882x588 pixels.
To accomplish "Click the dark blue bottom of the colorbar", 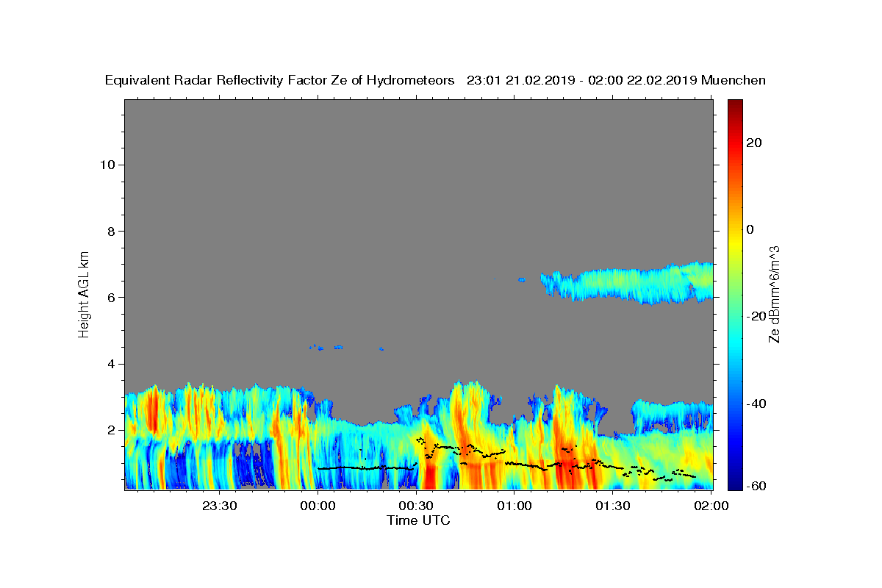I will (734, 481).
